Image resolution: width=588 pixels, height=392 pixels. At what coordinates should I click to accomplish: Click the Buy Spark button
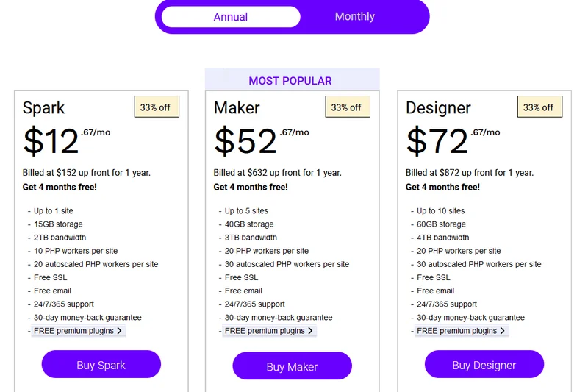point(101,365)
